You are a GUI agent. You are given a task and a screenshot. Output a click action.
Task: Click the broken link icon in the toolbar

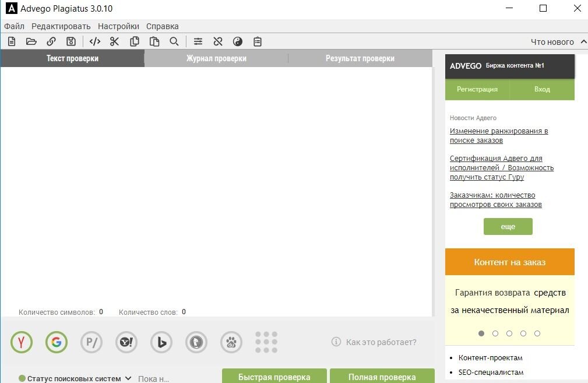click(218, 41)
